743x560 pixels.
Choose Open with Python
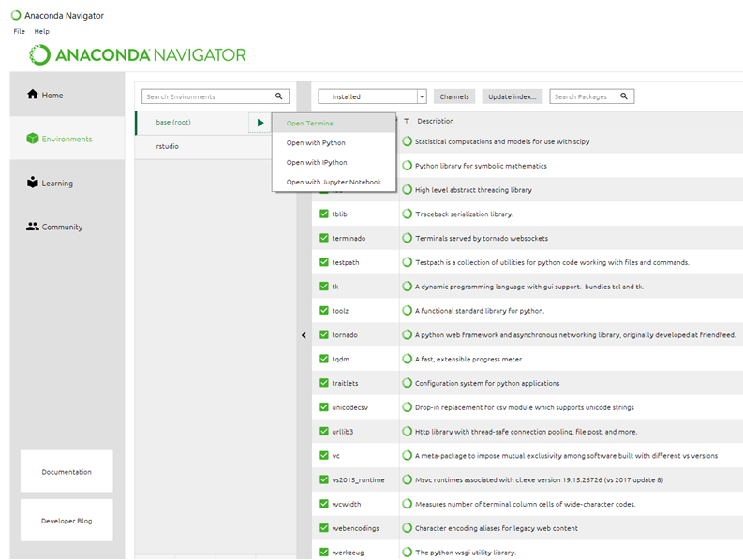(x=334, y=142)
